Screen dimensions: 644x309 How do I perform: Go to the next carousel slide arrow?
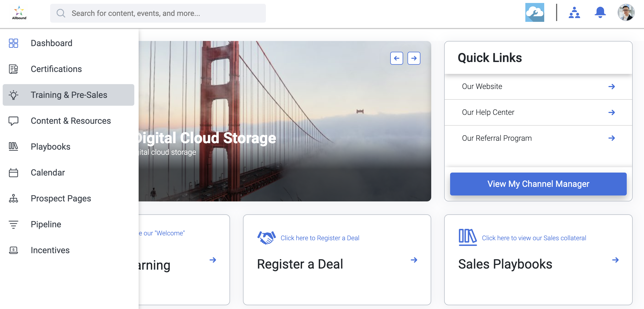(414, 58)
